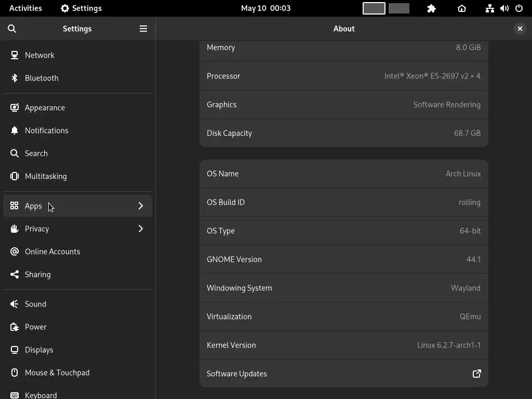Click the Apps grid icon
The width and height of the screenshot is (532, 399).
[x=14, y=206]
